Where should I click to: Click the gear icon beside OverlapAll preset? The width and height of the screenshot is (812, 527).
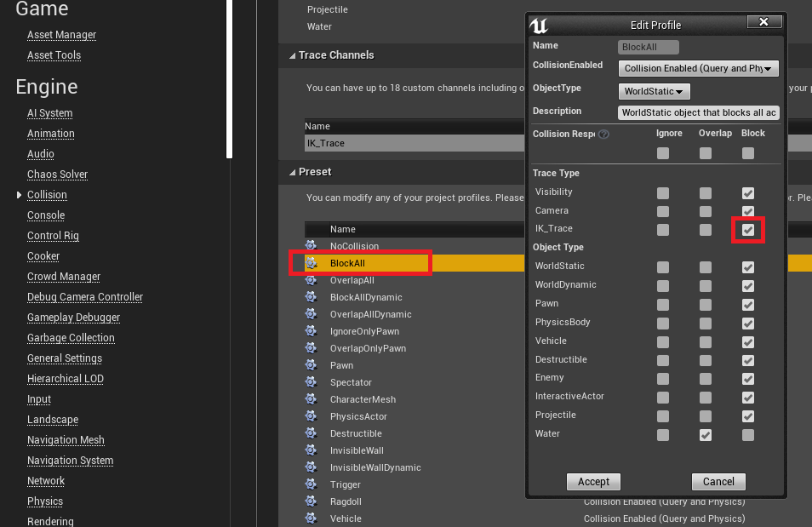pos(311,280)
